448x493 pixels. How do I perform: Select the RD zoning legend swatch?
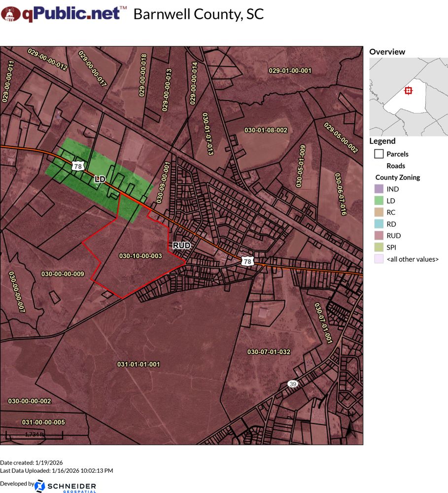379,224
